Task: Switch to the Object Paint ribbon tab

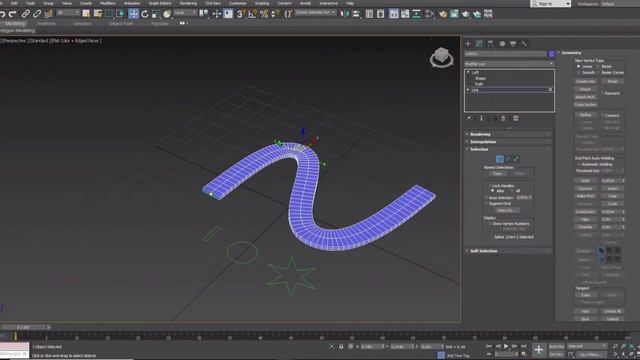Action: pyautogui.click(x=121, y=24)
